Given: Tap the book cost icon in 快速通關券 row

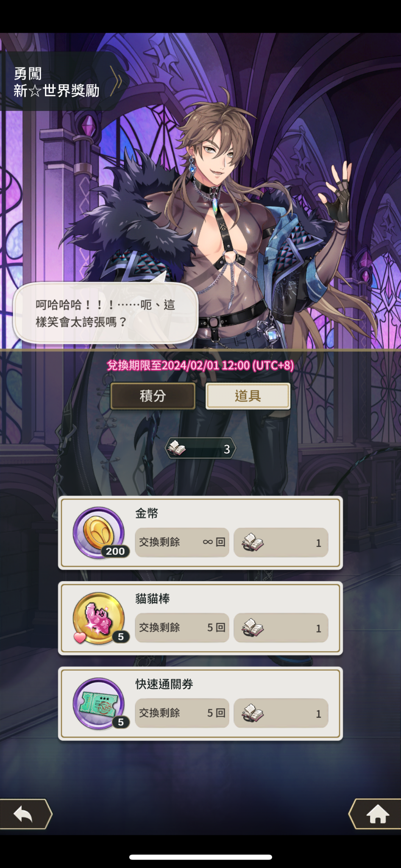Looking at the screenshot, I should [252, 713].
